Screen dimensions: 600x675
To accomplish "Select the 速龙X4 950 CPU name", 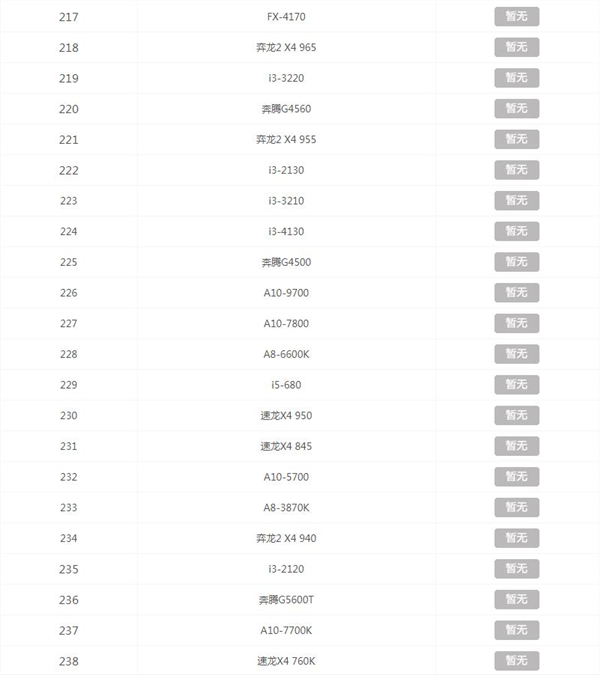I will 286,415.
